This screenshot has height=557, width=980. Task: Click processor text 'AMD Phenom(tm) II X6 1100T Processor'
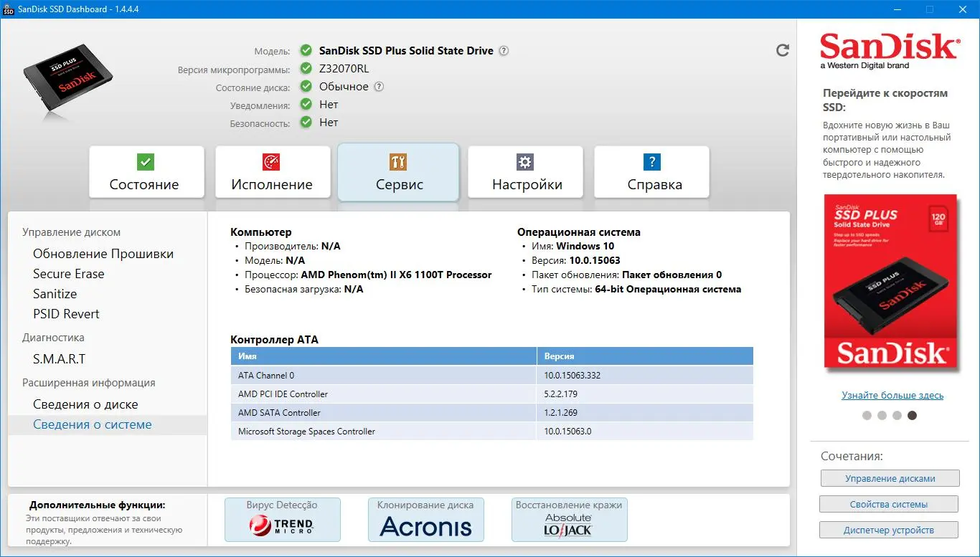click(x=396, y=275)
